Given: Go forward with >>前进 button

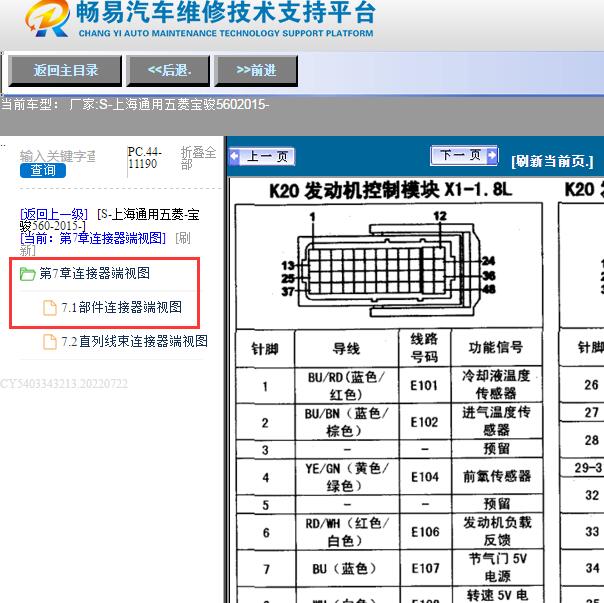Looking at the screenshot, I should pyautogui.click(x=256, y=71).
